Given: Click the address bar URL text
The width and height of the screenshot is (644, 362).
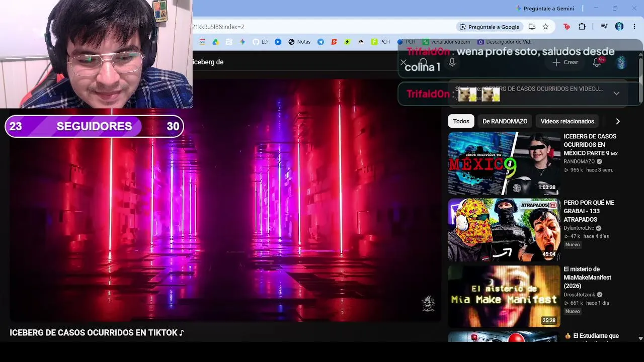Looking at the screenshot, I should click(218, 27).
